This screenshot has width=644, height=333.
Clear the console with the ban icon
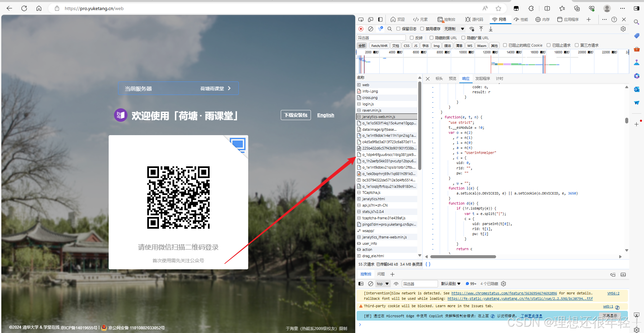(x=371, y=284)
